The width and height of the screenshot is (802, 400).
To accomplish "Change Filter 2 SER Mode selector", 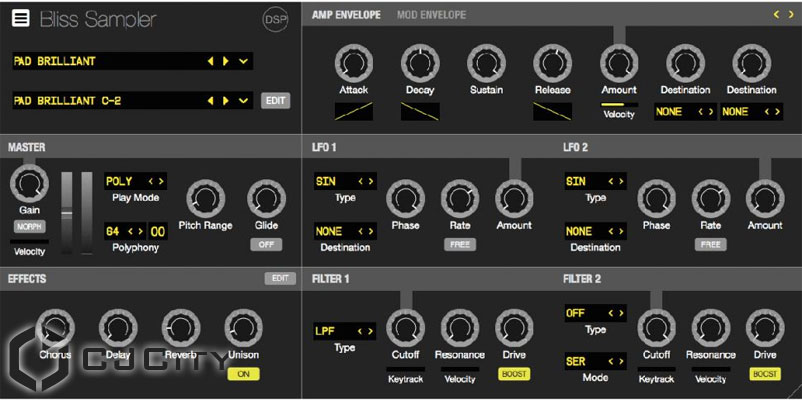I will (x=595, y=361).
